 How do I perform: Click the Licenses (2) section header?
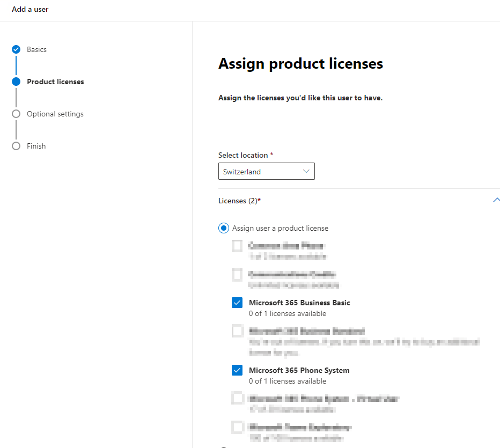[x=239, y=201]
